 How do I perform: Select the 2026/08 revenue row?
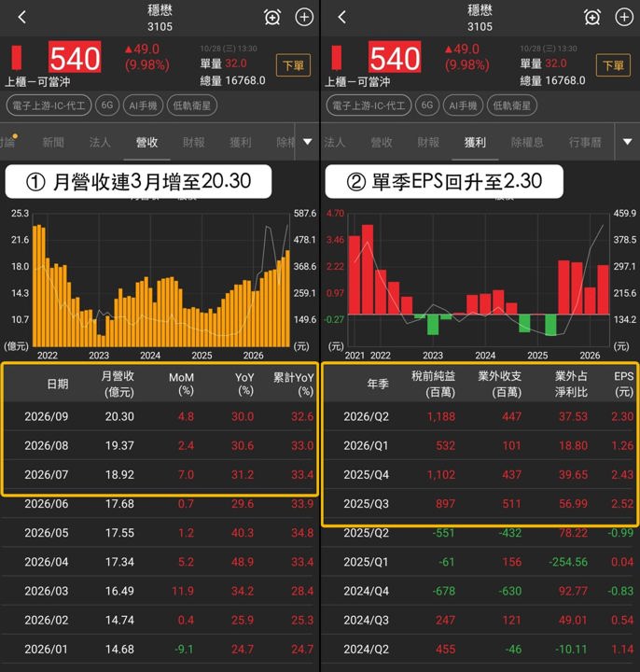click(x=160, y=445)
